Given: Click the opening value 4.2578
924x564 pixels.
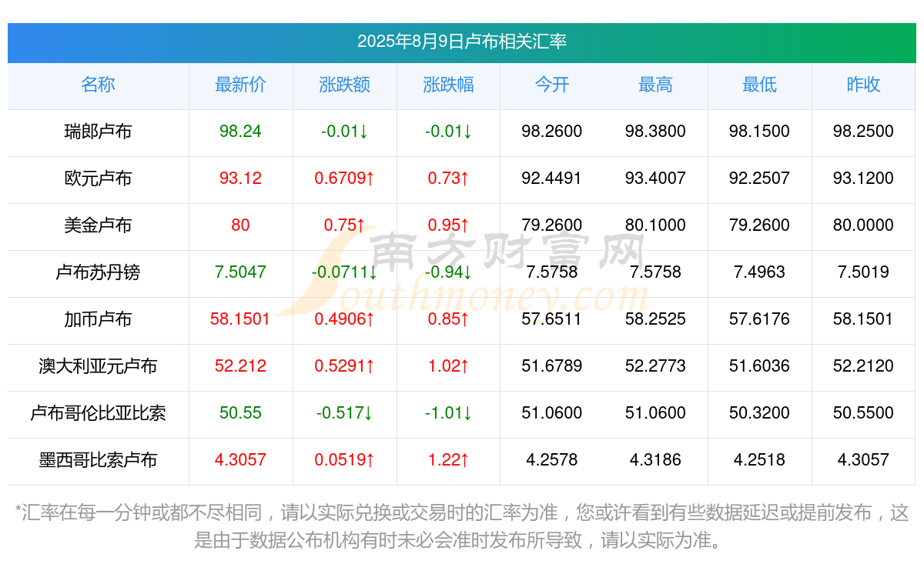Looking at the screenshot, I should point(552,460).
